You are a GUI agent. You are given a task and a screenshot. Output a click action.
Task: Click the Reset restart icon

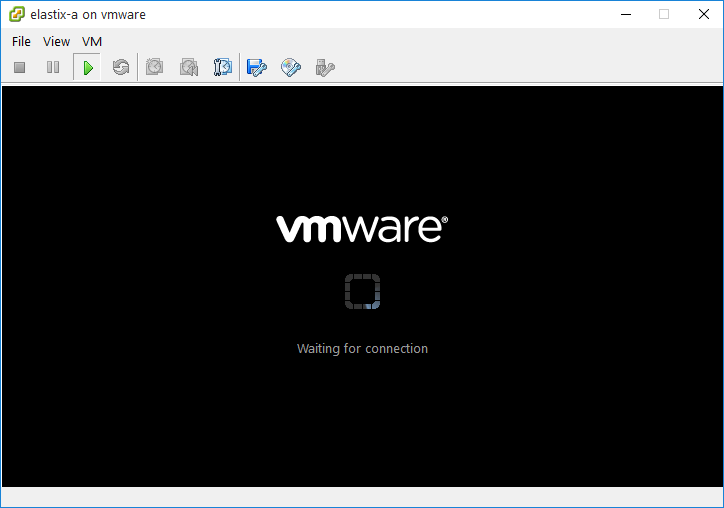pyautogui.click(x=121, y=67)
